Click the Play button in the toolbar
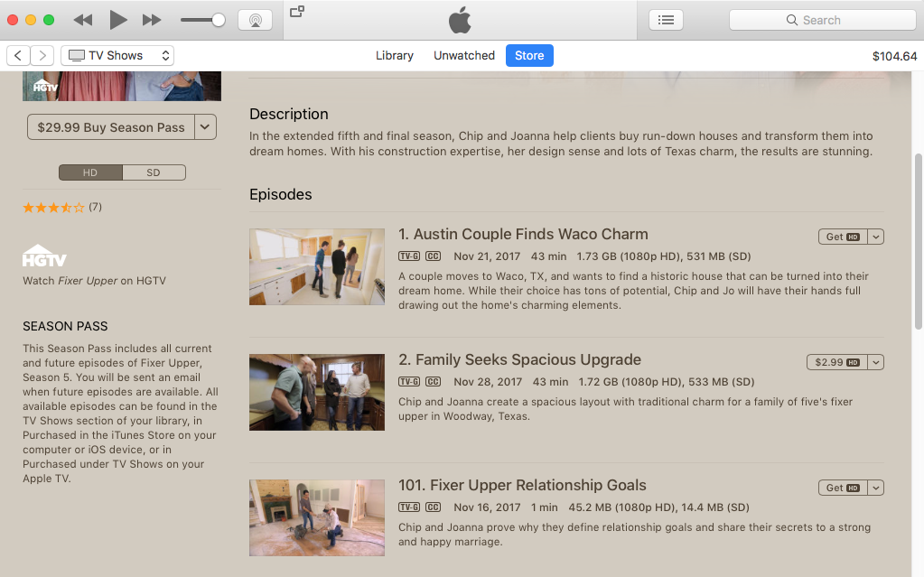The image size is (924, 577). tap(117, 20)
